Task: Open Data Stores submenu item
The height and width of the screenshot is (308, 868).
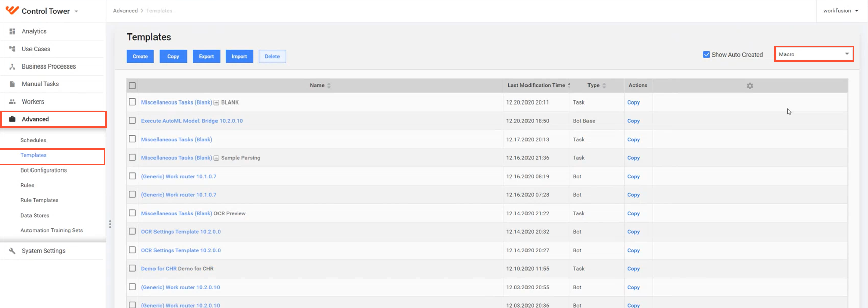Action: [x=35, y=216]
